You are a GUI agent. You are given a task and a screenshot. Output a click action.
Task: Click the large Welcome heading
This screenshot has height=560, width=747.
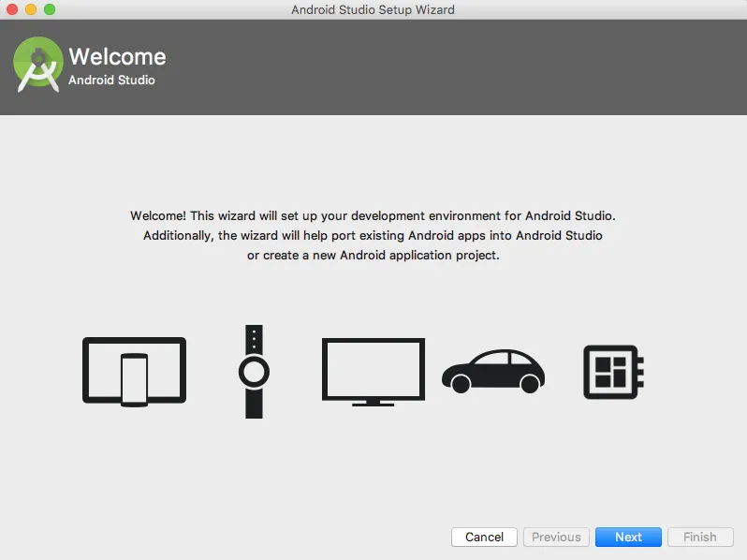(x=117, y=56)
